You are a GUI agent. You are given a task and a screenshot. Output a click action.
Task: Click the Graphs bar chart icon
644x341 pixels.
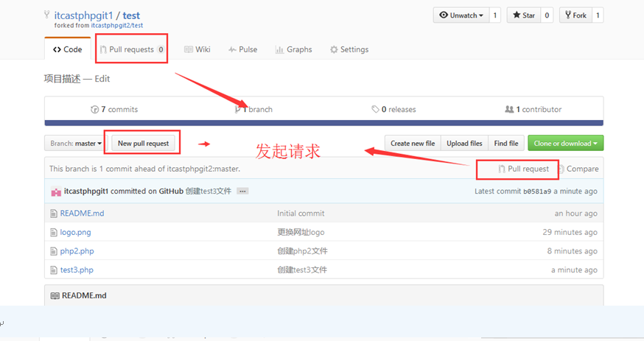tap(279, 49)
